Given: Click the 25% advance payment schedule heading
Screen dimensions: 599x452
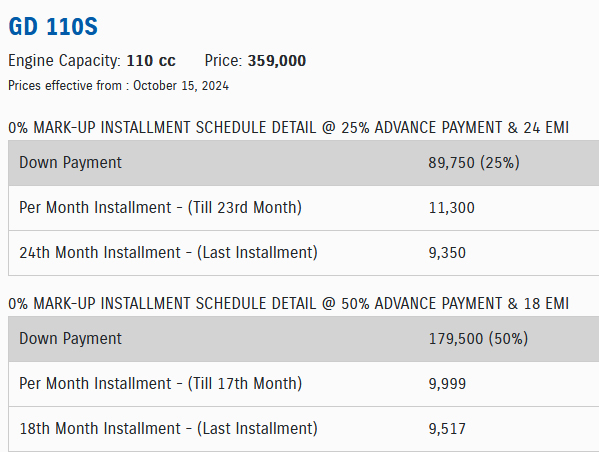Looking at the screenshot, I should [x=288, y=128].
